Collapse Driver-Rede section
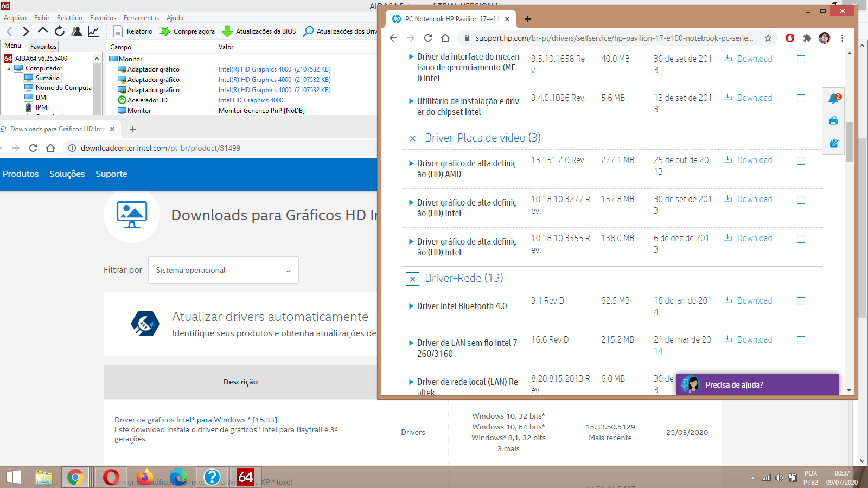 [x=412, y=279]
